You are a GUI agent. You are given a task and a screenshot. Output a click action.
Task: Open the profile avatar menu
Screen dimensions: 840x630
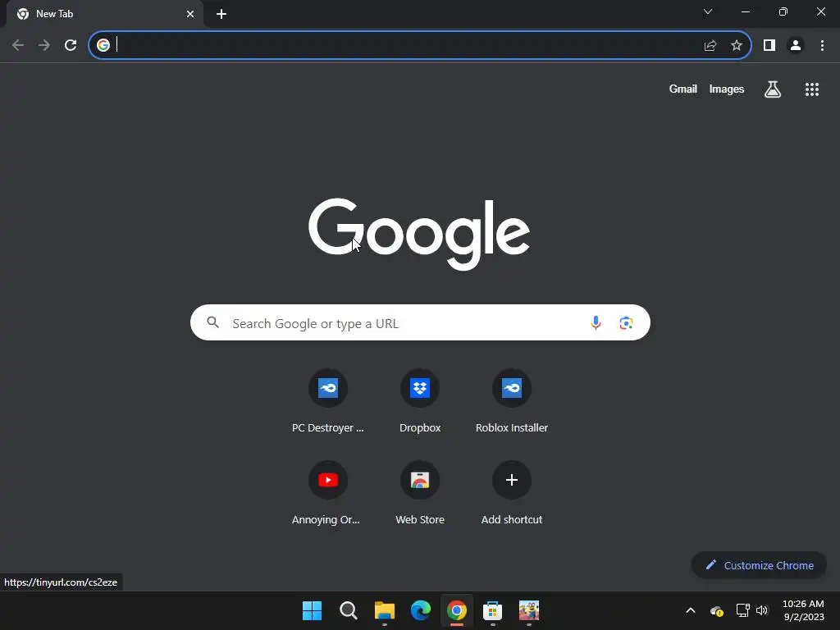pos(796,45)
